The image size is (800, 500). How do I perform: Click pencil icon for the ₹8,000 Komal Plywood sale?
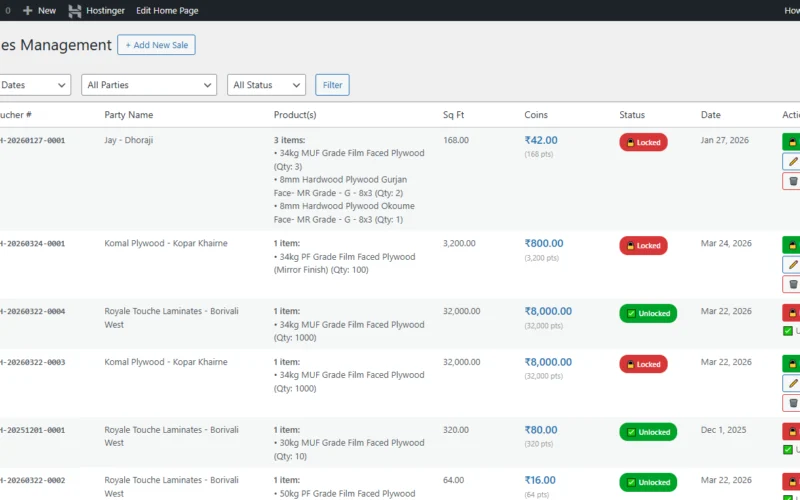pos(792,383)
